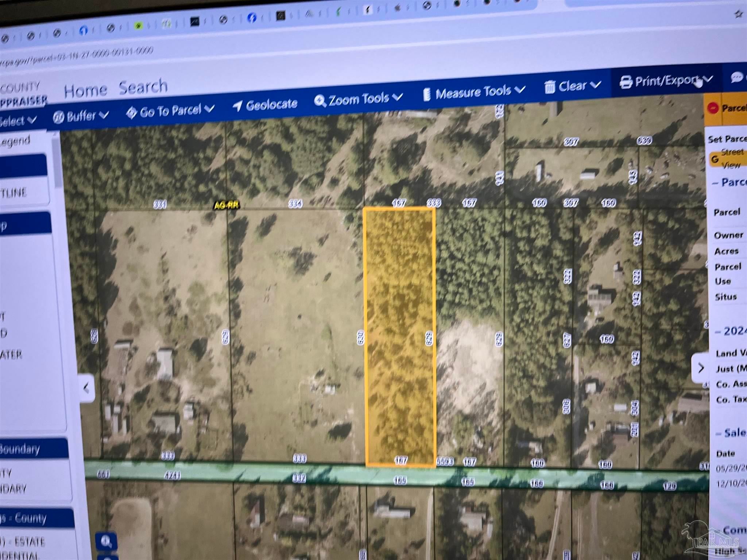The width and height of the screenshot is (747, 560).
Task: Click the bookmark star icon in browser
Action: tap(739, 15)
